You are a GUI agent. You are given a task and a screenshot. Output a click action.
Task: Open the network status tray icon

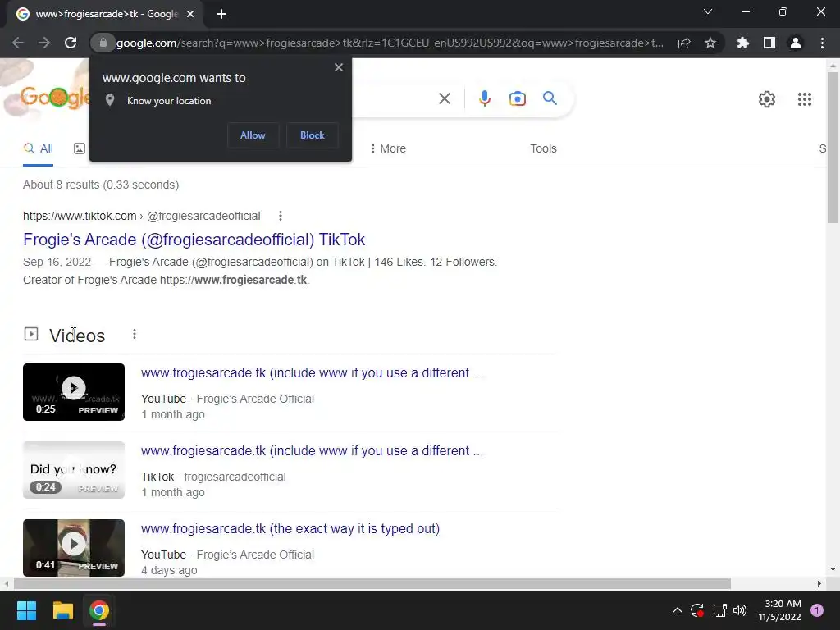719,610
